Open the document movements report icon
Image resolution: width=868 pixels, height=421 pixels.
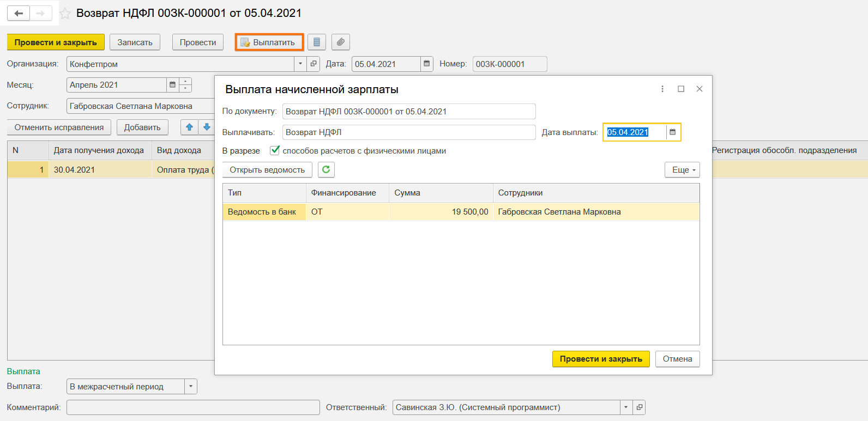pyautogui.click(x=317, y=42)
